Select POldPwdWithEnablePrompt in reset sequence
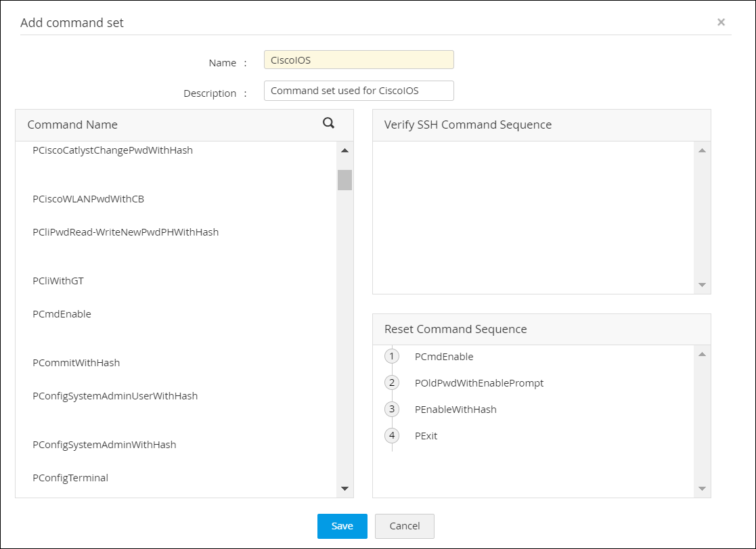 (x=479, y=383)
